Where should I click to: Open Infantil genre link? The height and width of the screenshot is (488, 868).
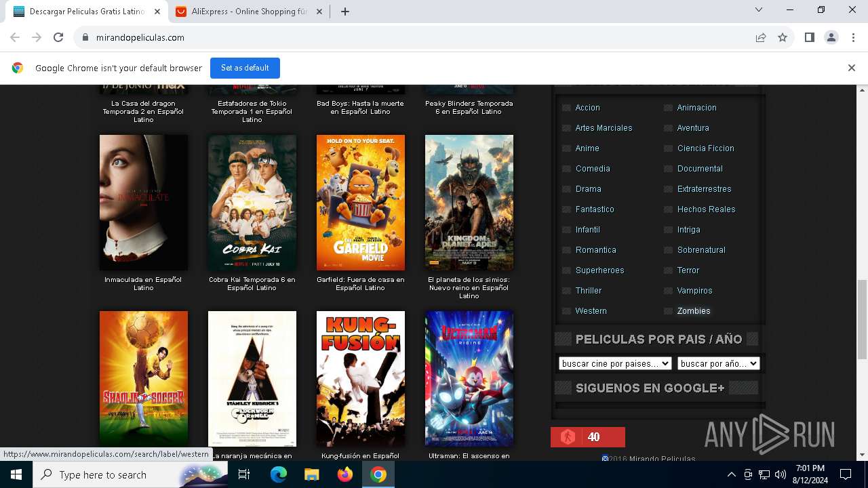coord(587,230)
